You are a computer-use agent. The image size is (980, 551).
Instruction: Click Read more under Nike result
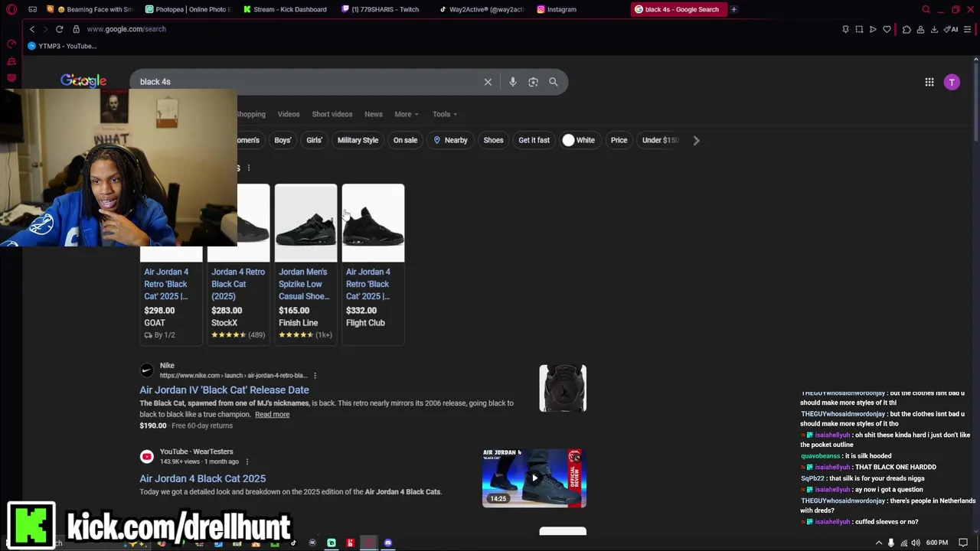pyautogui.click(x=272, y=415)
